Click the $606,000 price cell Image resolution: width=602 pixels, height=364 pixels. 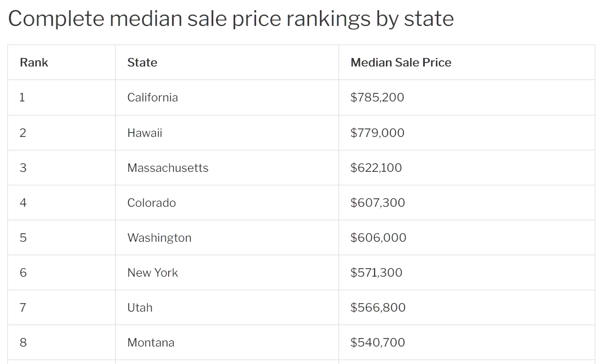(x=378, y=238)
